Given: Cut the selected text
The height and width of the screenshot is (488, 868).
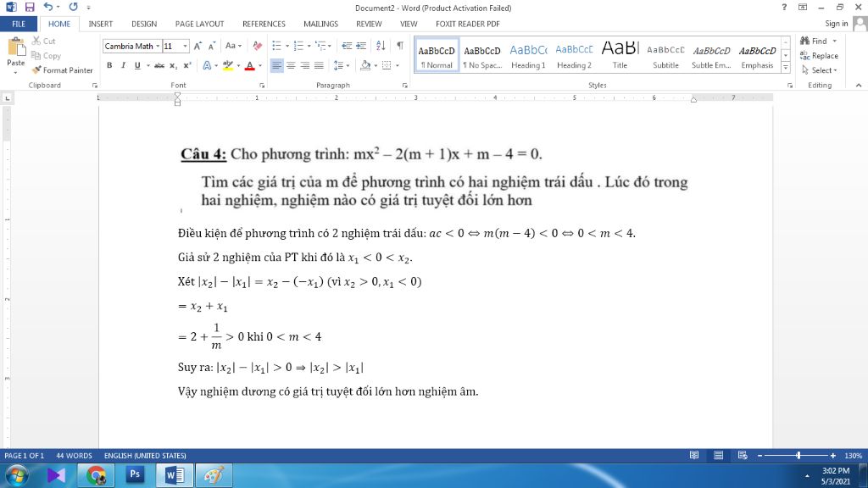Looking at the screenshot, I should click(x=44, y=41).
